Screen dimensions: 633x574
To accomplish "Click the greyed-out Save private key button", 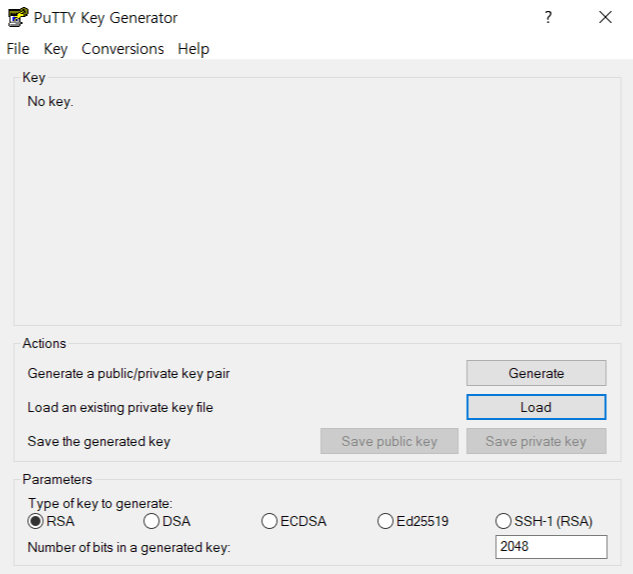I will click(536, 441).
